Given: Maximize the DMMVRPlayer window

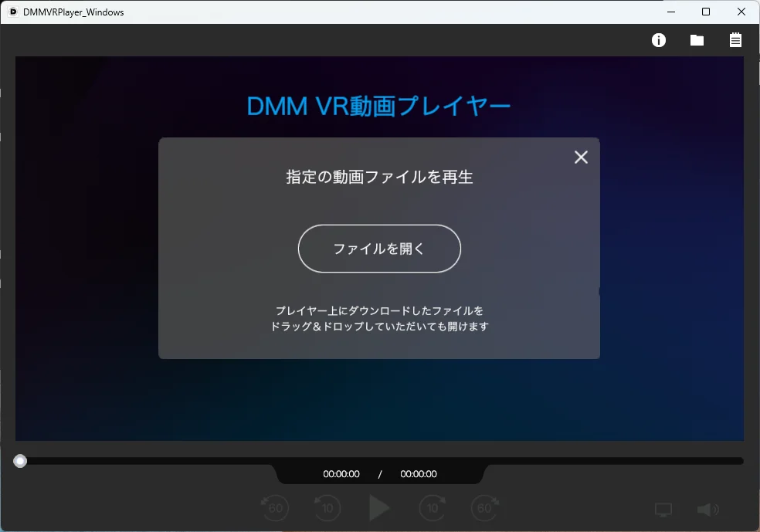Looking at the screenshot, I should coord(706,12).
